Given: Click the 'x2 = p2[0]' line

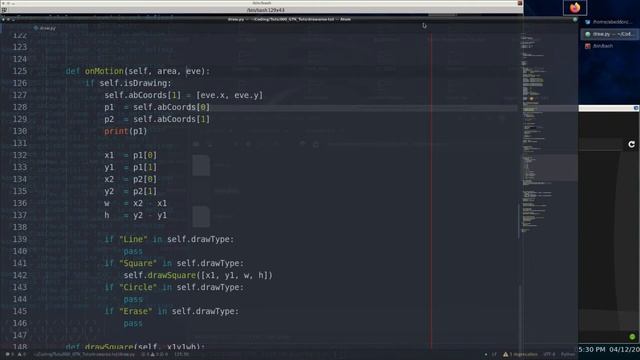Looking at the screenshot, I should (x=130, y=179).
